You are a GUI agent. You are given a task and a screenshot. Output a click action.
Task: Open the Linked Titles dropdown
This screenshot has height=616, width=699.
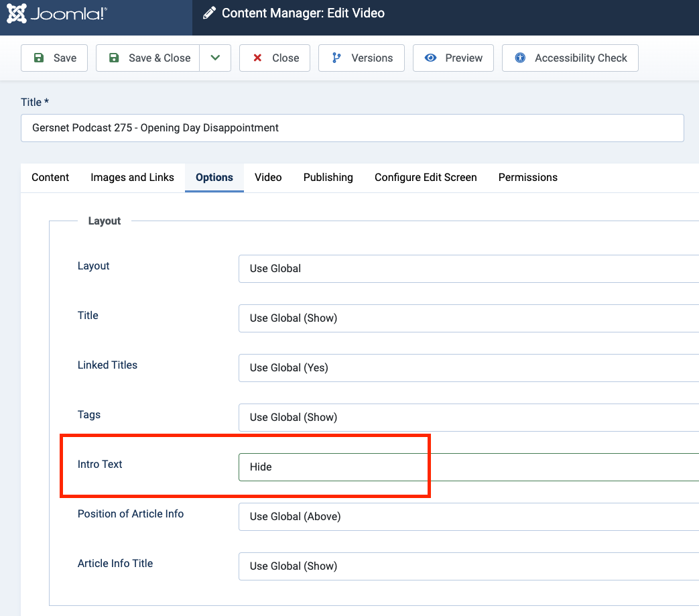click(x=468, y=368)
